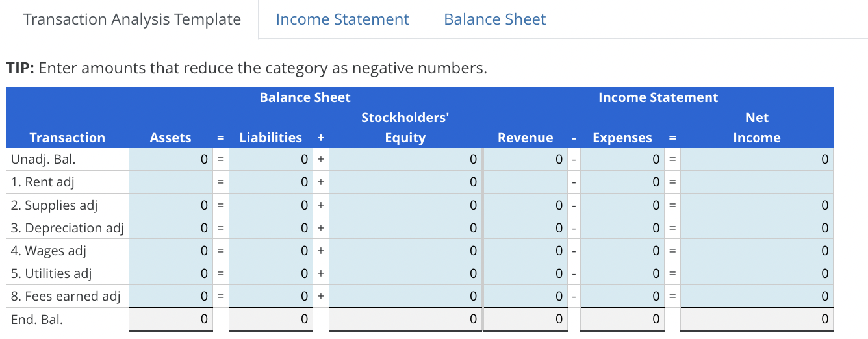Click Assets field in Supplies adj row

[171, 205]
